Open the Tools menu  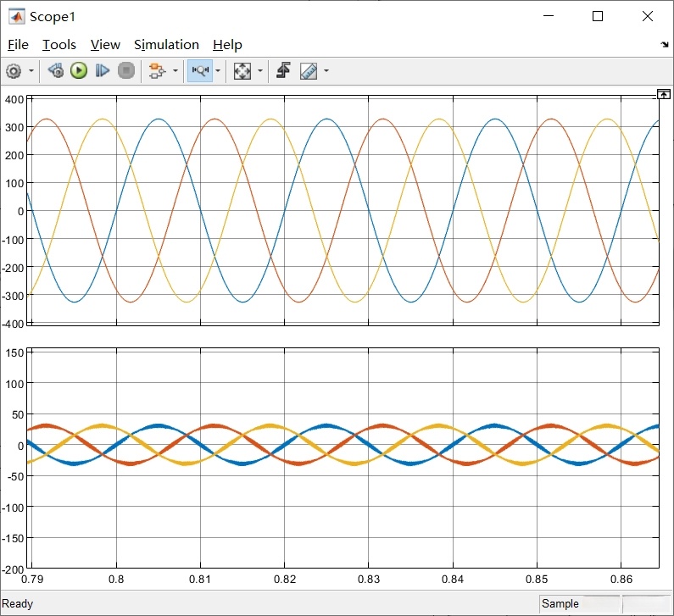pyautogui.click(x=59, y=45)
